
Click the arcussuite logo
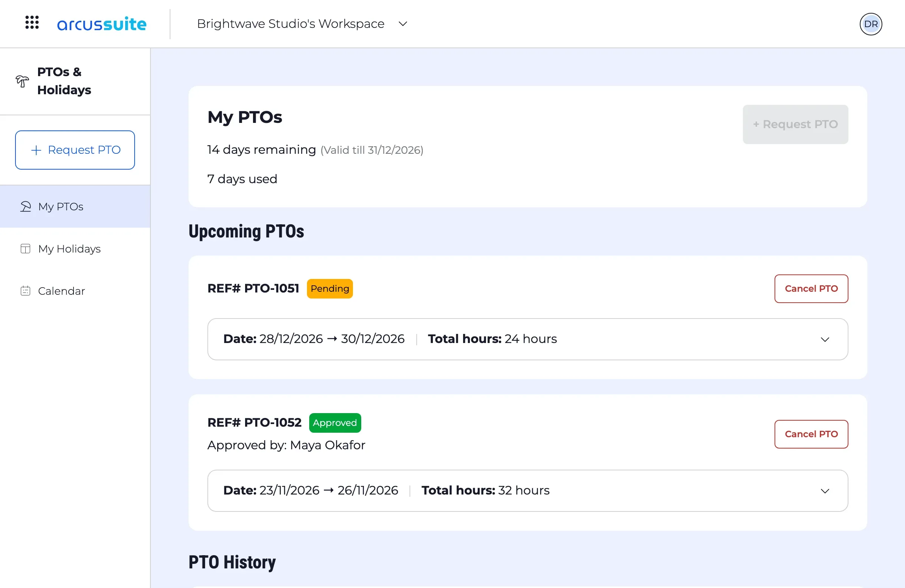click(101, 24)
